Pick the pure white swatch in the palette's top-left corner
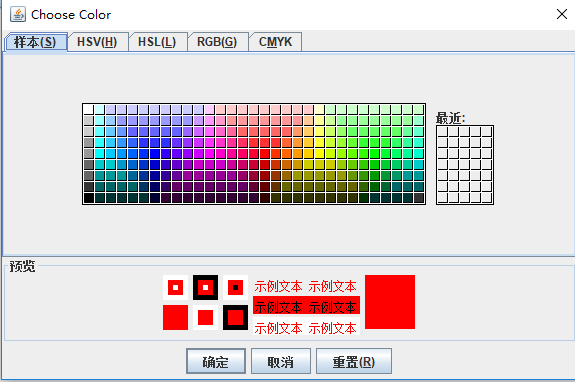 click(x=88, y=109)
